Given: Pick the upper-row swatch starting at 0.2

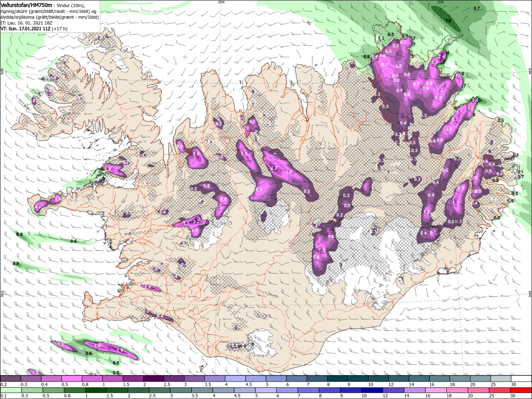Looking at the screenshot, I should [x=10, y=379].
